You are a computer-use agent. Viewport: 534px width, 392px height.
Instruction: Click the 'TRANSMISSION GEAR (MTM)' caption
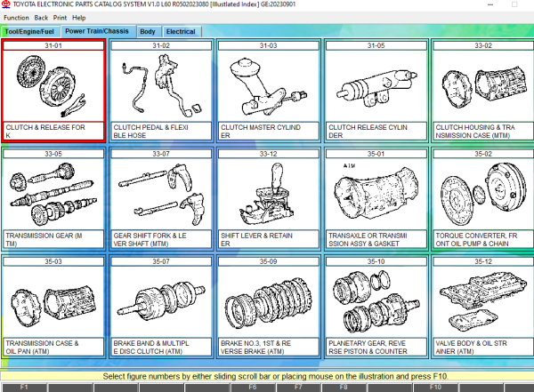(53, 239)
